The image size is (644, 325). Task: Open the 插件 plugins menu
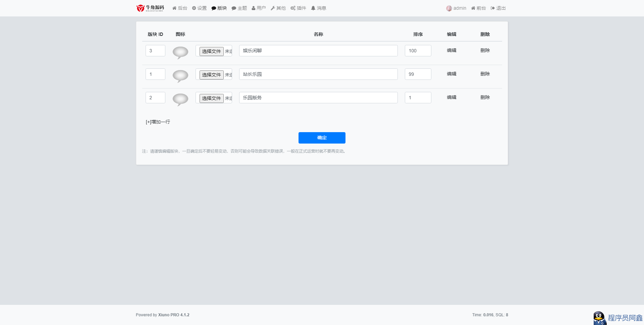298,8
